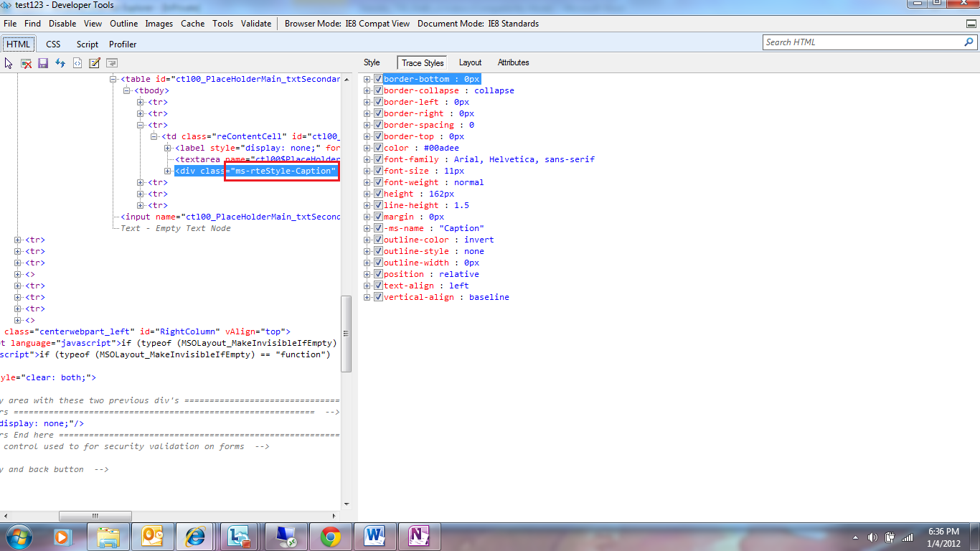980x551 pixels.
Task: Click the Browser Mode: IE8 Compat View button
Action: pos(347,24)
